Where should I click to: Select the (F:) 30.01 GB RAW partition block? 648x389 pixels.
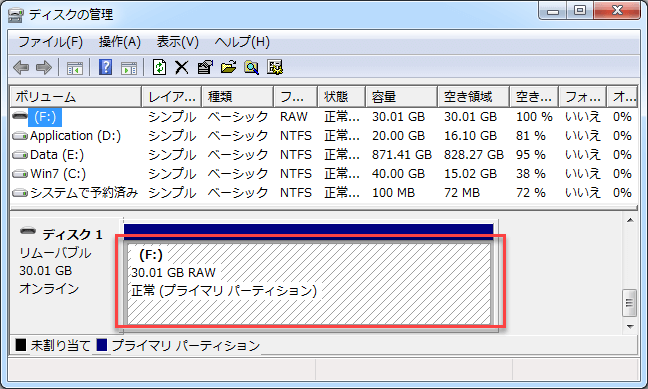[309, 284]
